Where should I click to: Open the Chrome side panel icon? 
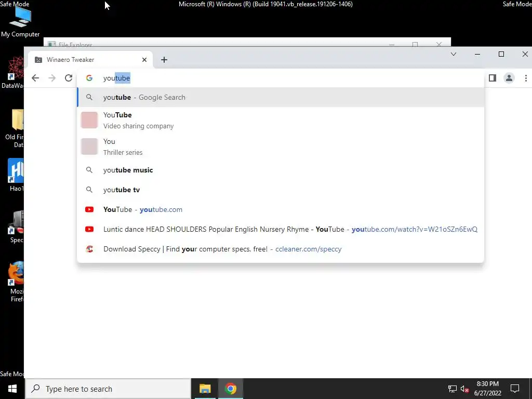pyautogui.click(x=493, y=78)
